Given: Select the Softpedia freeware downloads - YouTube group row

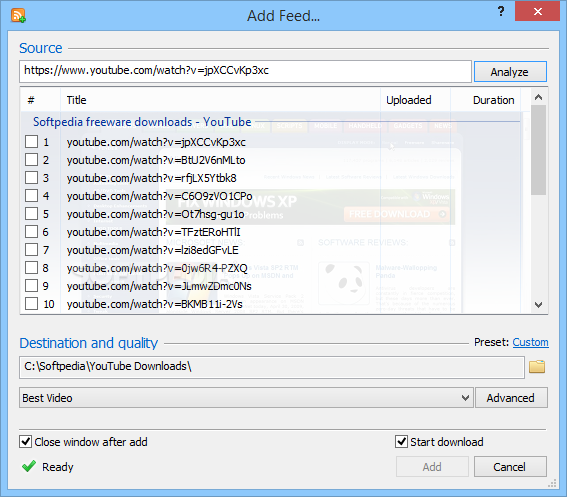Looking at the screenshot, I should click(142, 122).
